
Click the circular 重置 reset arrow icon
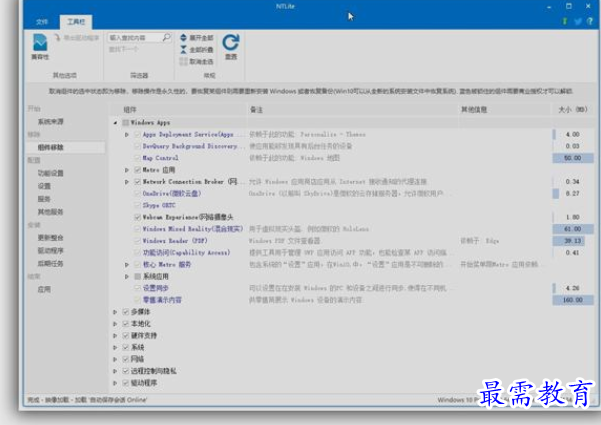(x=231, y=42)
